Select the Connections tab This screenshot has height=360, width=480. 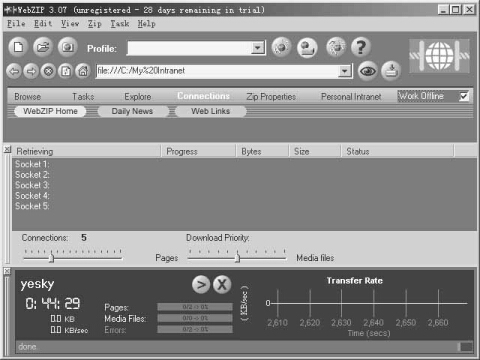[x=203, y=96]
